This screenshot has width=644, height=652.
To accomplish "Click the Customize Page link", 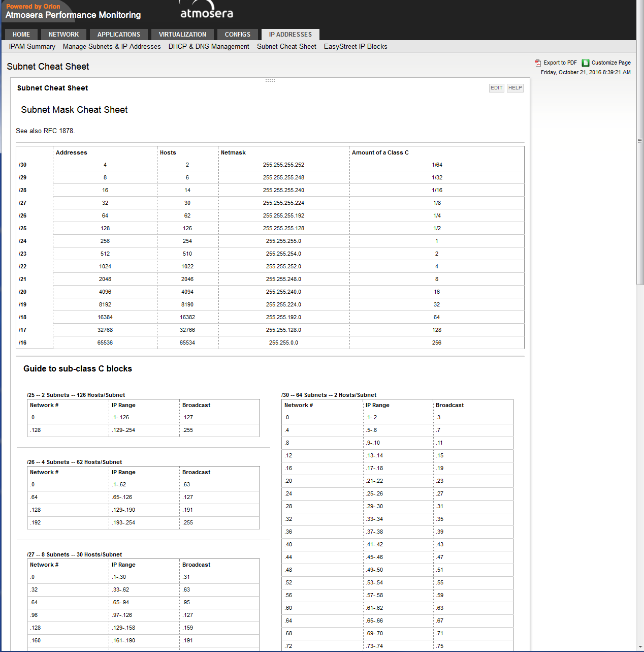I will pyautogui.click(x=611, y=63).
